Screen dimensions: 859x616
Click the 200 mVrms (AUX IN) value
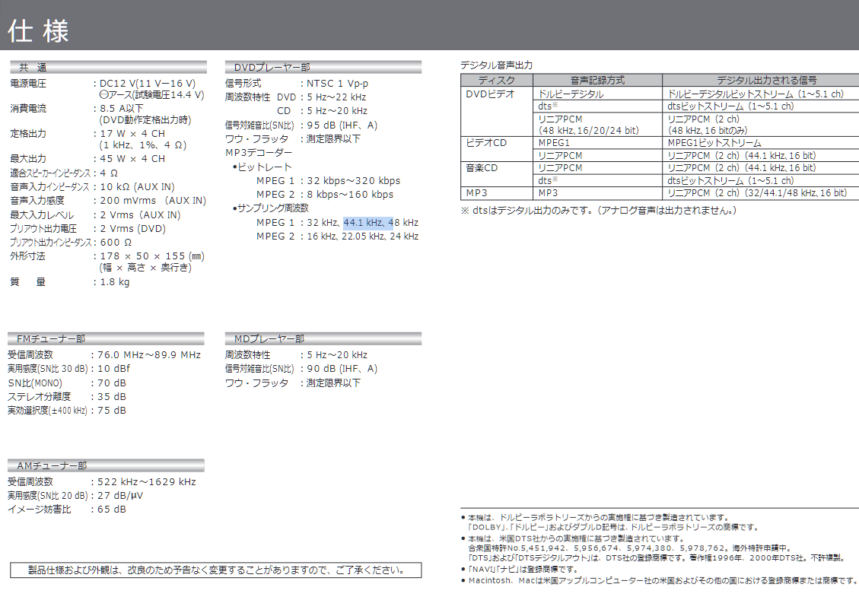pyautogui.click(x=153, y=201)
